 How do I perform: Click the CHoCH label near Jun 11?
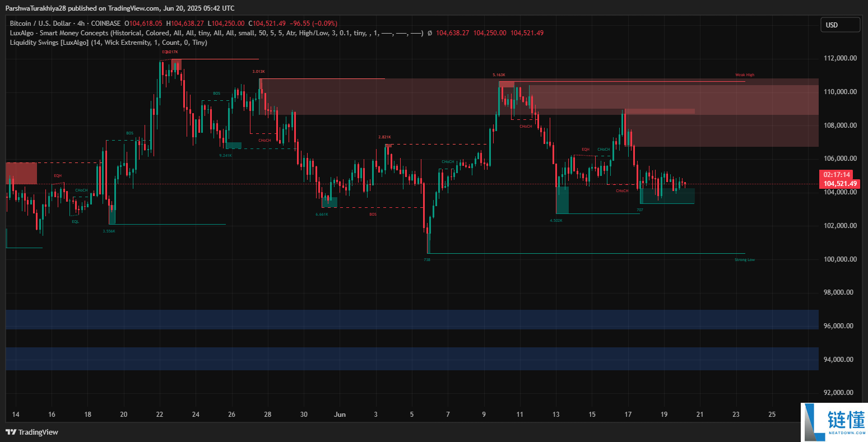click(526, 126)
